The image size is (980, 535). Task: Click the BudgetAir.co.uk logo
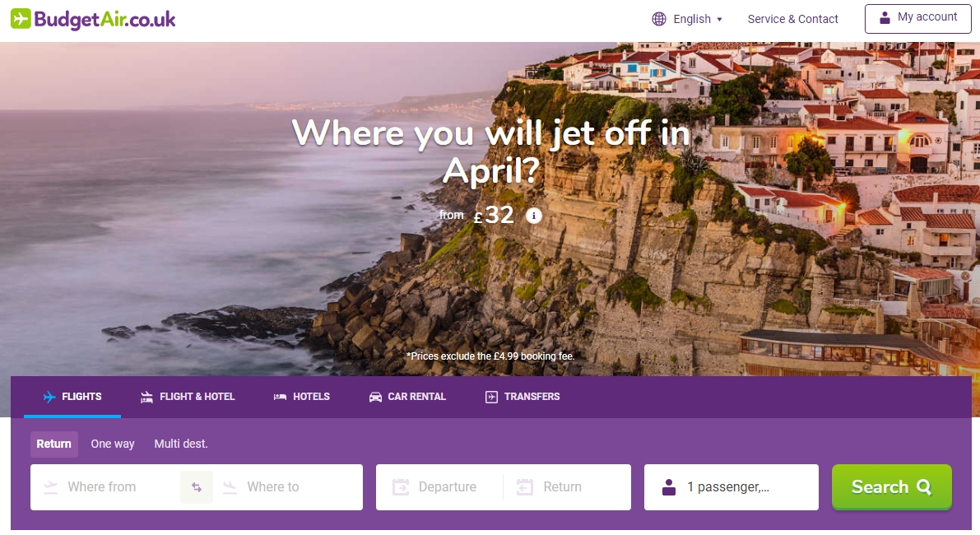93,20
